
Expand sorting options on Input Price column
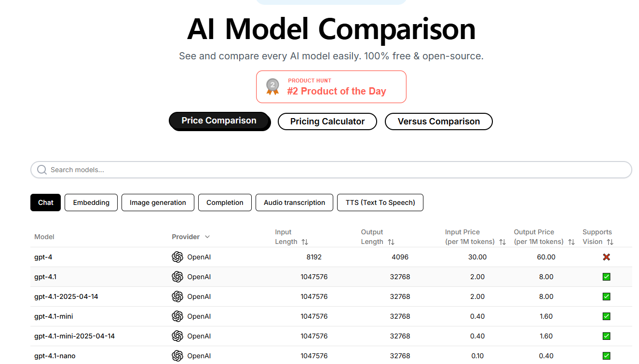(503, 242)
